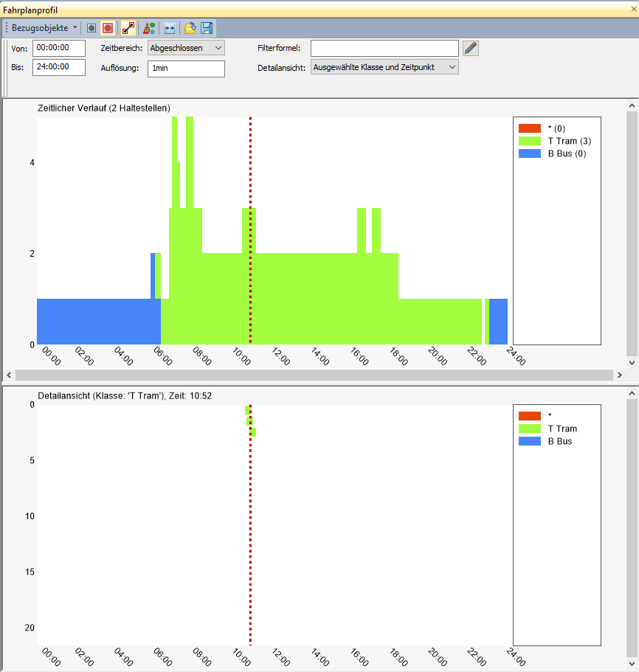Click the paintbrush color settings icon
639x672 pixels.
coord(148,28)
